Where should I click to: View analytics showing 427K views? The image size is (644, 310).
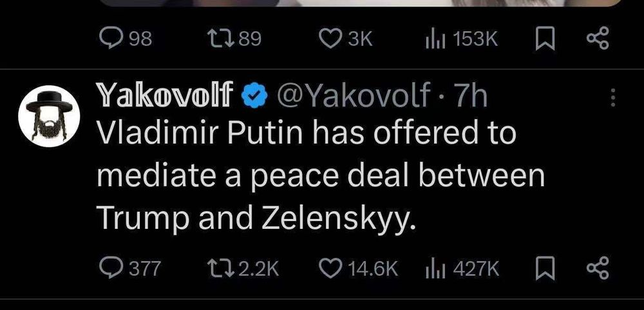coord(433,267)
